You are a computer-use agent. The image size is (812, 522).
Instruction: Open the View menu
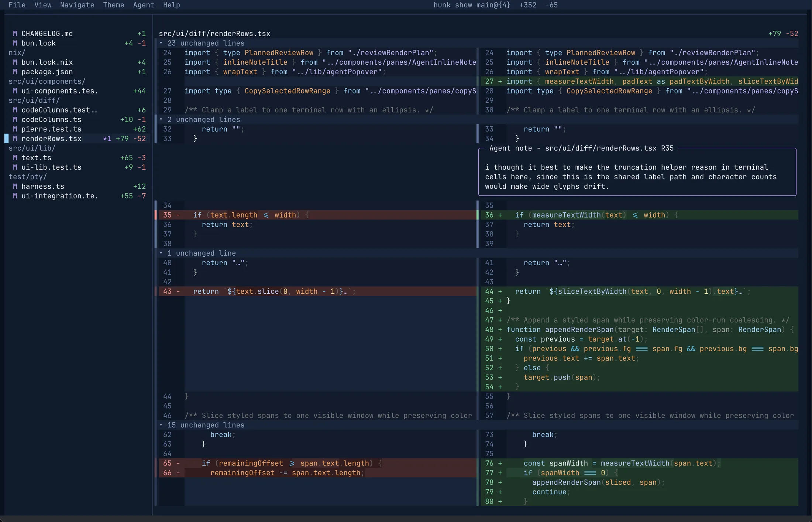point(43,5)
